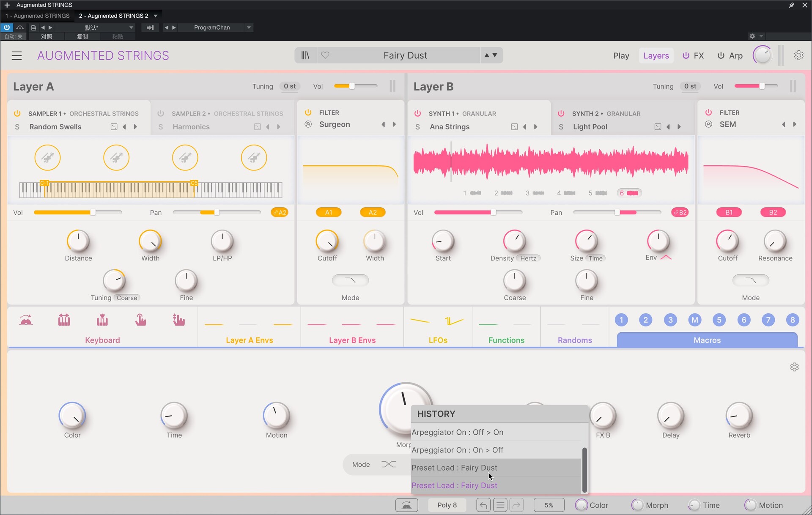
Task: Click Layer A filter Mode shape button
Action: (x=350, y=280)
